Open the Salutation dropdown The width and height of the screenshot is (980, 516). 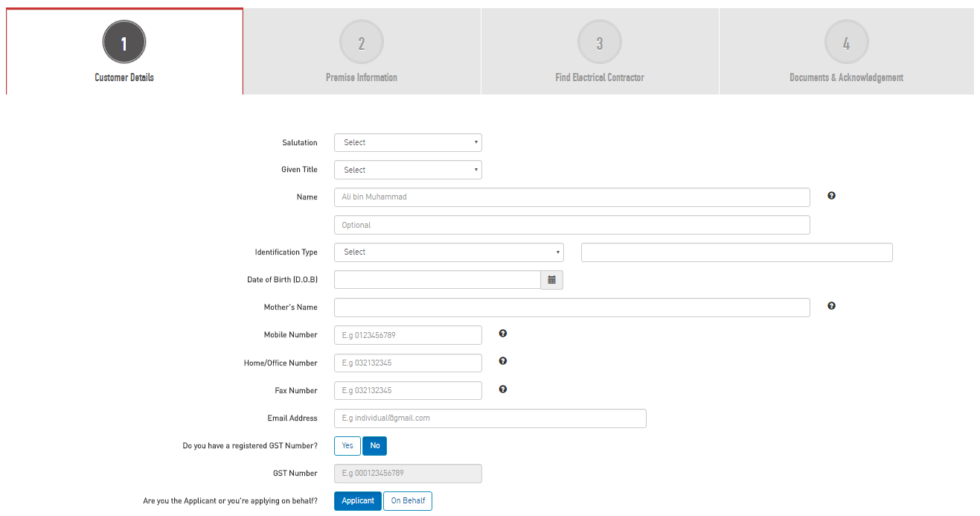point(408,142)
